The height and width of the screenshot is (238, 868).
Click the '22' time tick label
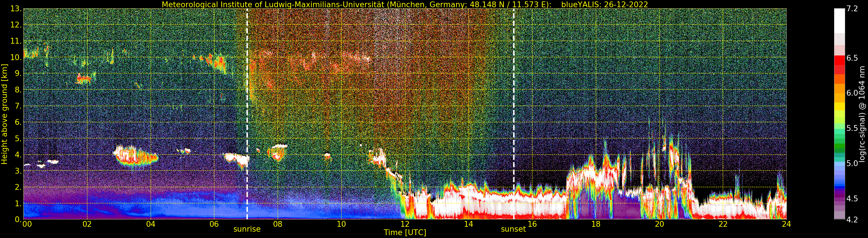pos(723,224)
